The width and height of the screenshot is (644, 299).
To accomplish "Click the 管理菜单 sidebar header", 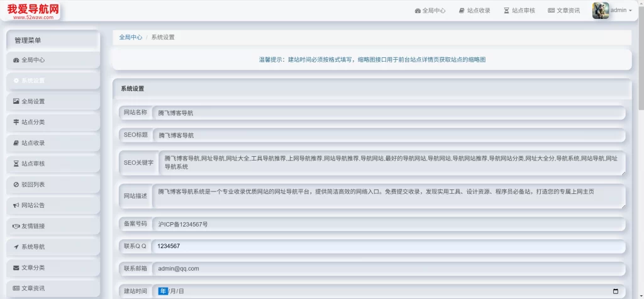I will tap(53, 40).
